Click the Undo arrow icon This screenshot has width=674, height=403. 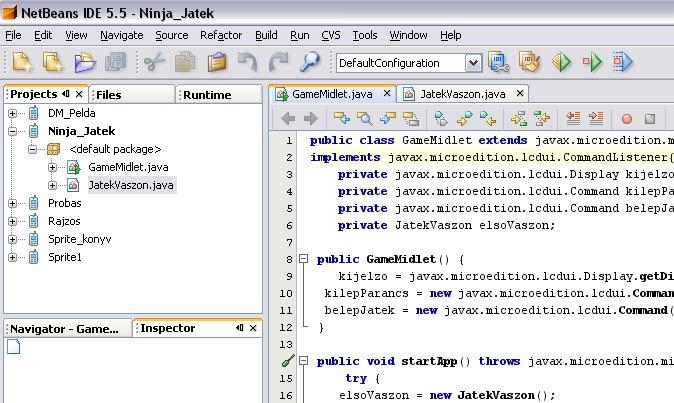pyautogui.click(x=248, y=62)
